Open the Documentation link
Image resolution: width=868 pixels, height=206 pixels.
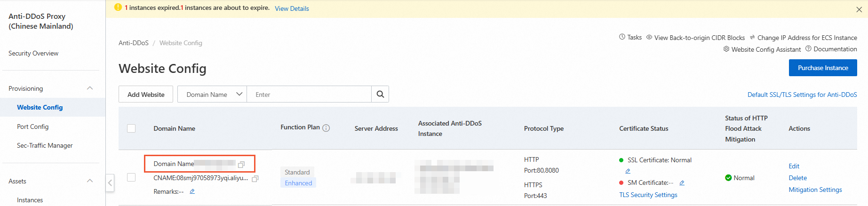pos(835,49)
